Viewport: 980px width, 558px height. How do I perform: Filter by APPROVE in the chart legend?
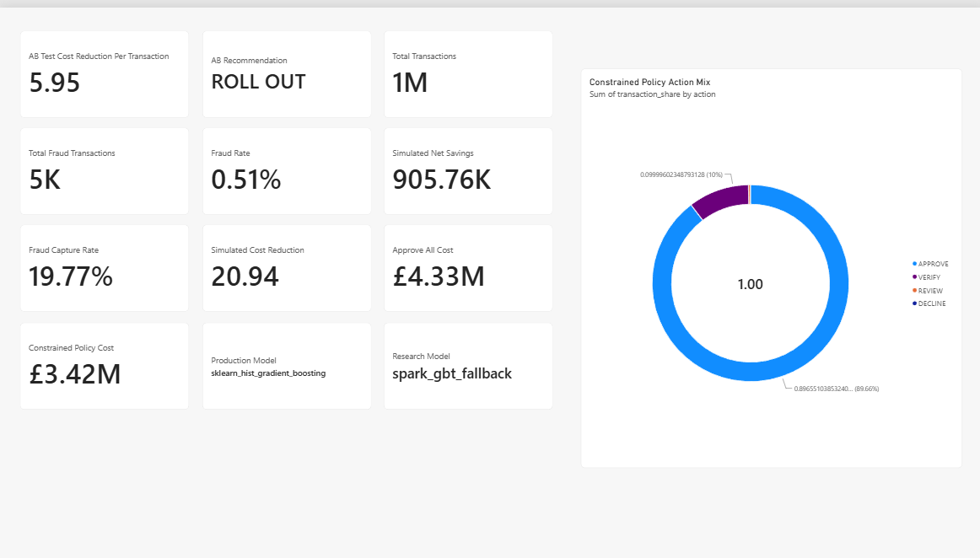click(x=930, y=264)
